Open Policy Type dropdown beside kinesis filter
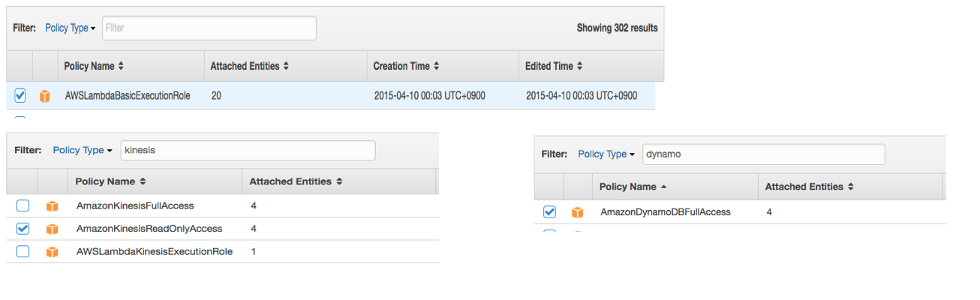This screenshot has height=300, width=980. 83,150
